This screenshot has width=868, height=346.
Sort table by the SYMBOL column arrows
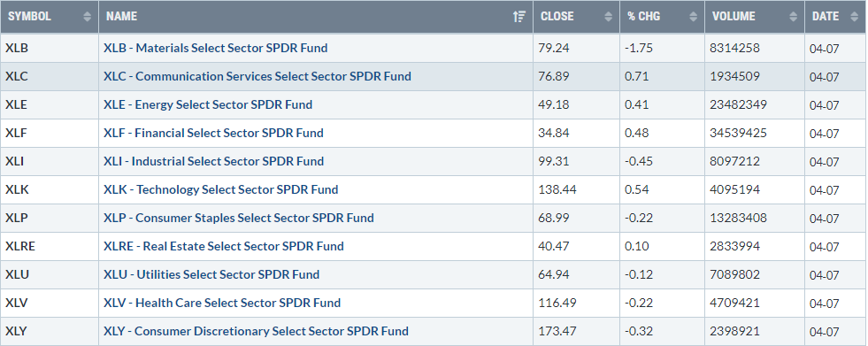click(x=87, y=17)
